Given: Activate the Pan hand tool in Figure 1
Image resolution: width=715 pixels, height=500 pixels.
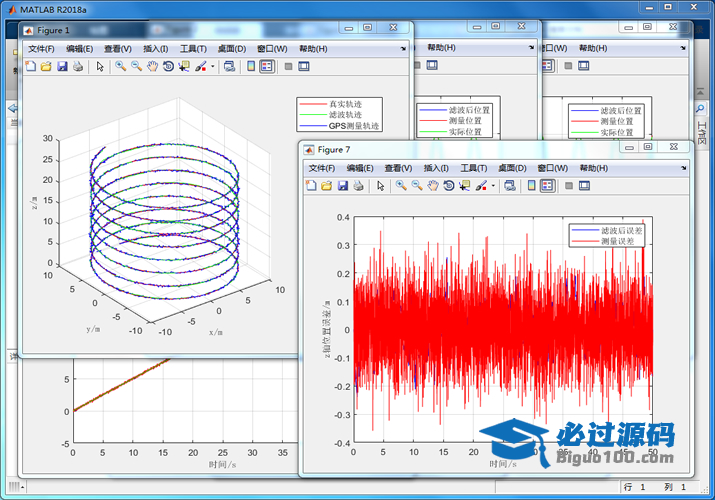Looking at the screenshot, I should click(x=152, y=67).
